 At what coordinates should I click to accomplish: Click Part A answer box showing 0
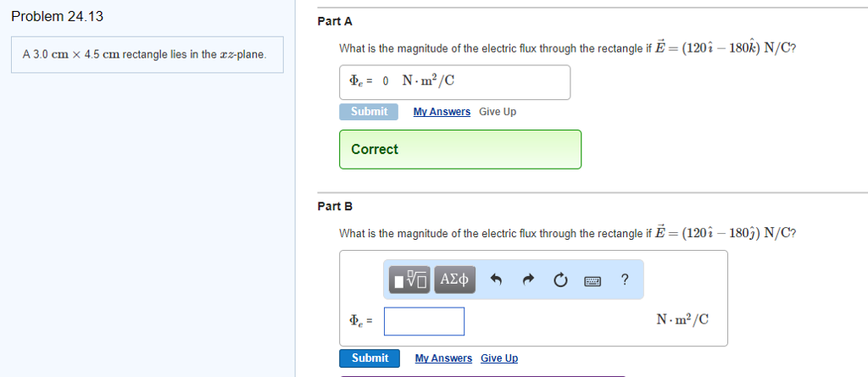coord(454,82)
